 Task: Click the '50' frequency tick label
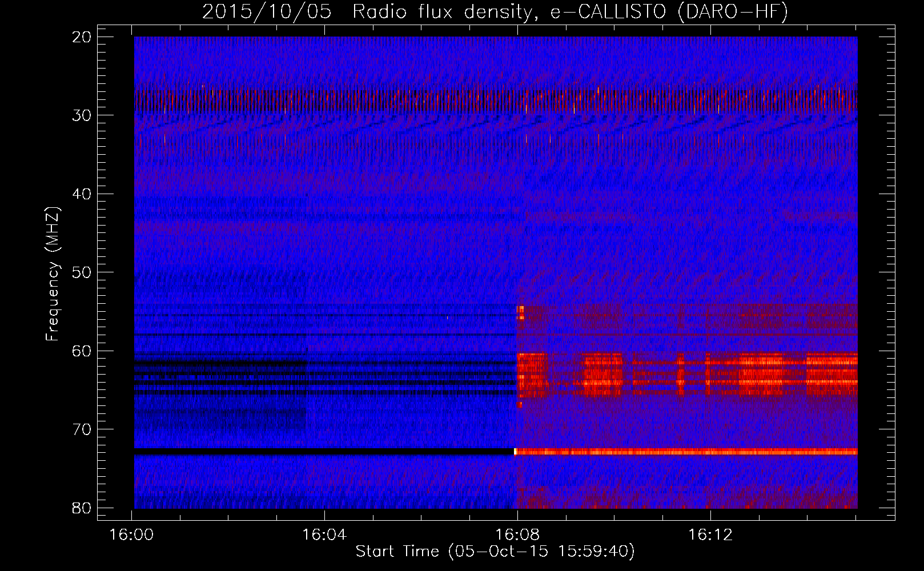tap(82, 272)
